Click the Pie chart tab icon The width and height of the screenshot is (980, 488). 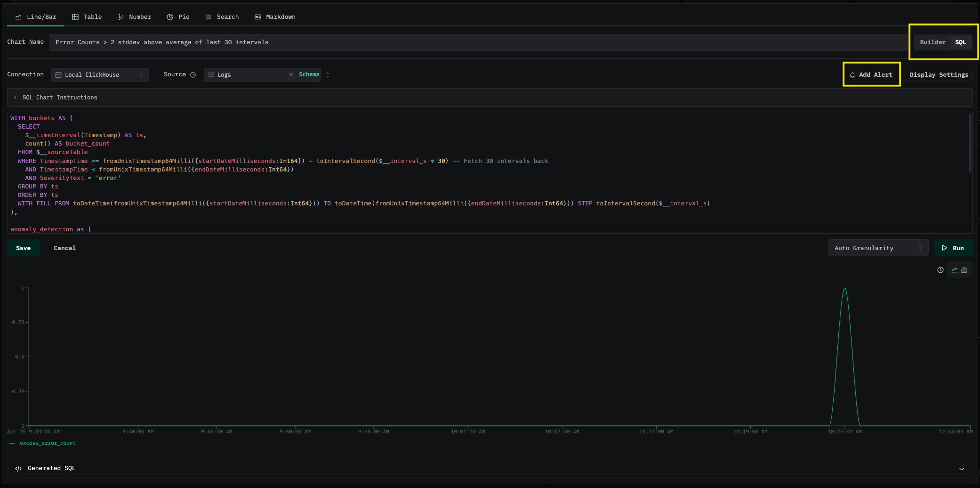tap(170, 17)
